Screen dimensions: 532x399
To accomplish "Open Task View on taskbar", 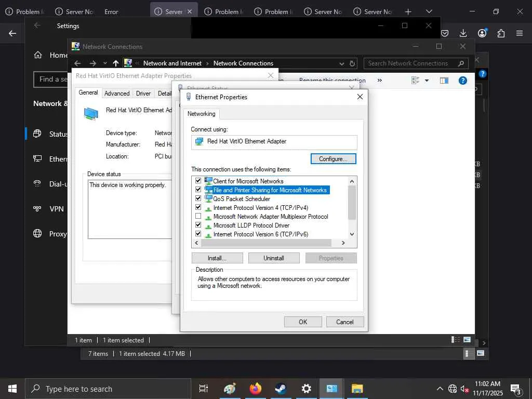I will [204, 389].
